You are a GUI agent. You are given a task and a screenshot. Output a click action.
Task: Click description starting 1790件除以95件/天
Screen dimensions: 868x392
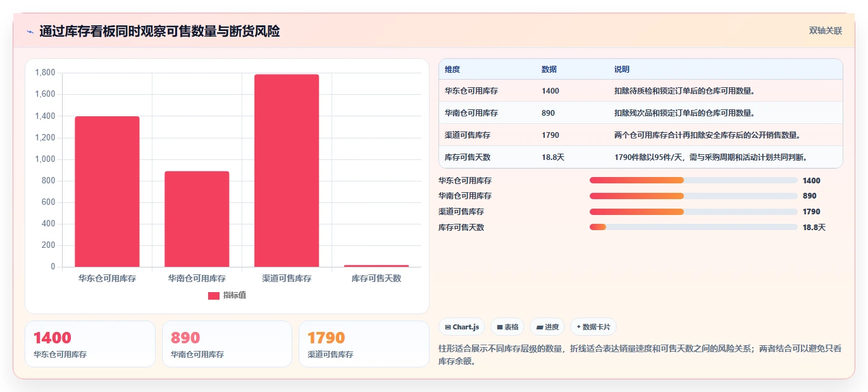click(x=711, y=157)
